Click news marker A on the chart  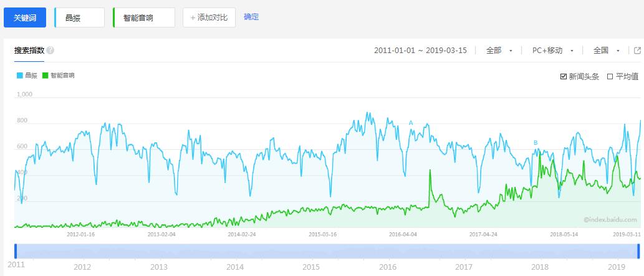click(x=411, y=123)
